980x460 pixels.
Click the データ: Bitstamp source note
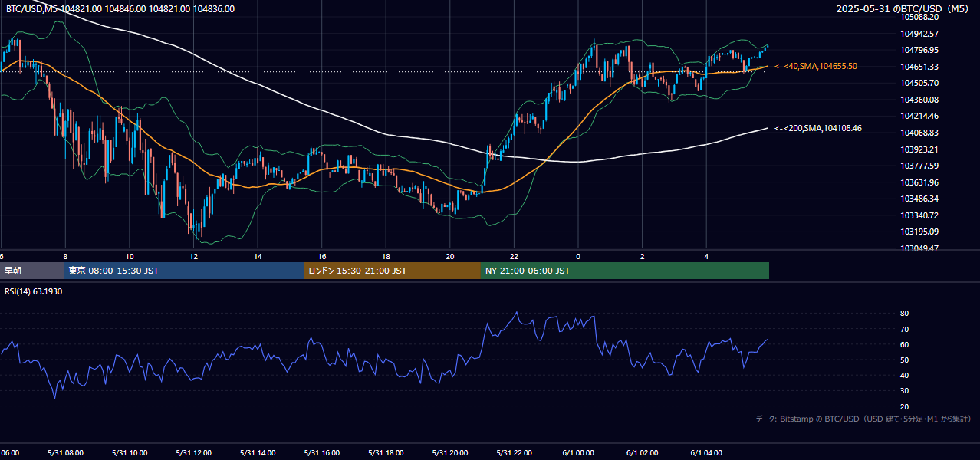(x=863, y=419)
